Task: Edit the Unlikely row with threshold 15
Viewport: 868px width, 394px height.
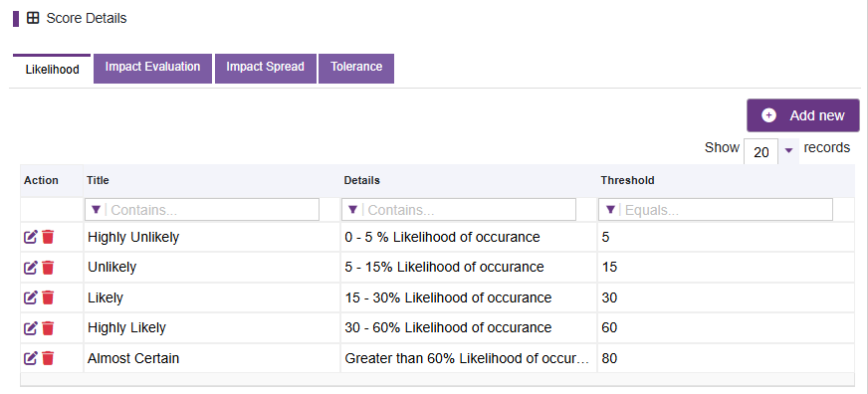Action: [31, 268]
